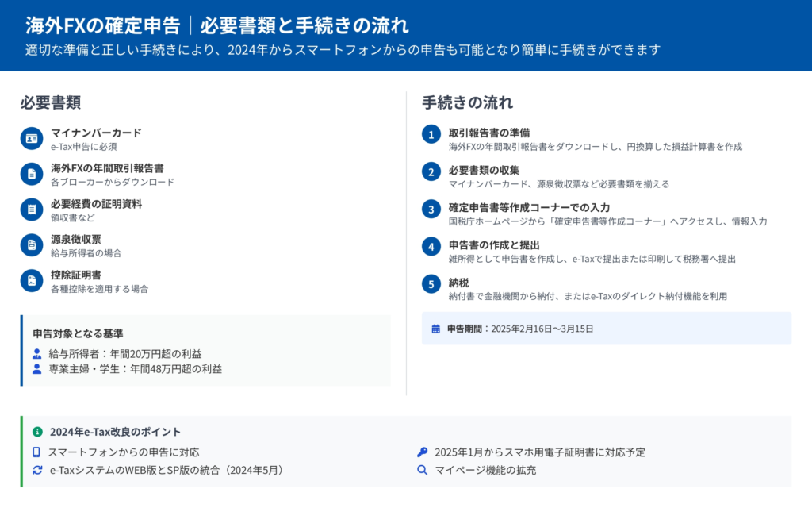Click the calendar icon beside 申告期間

436,329
